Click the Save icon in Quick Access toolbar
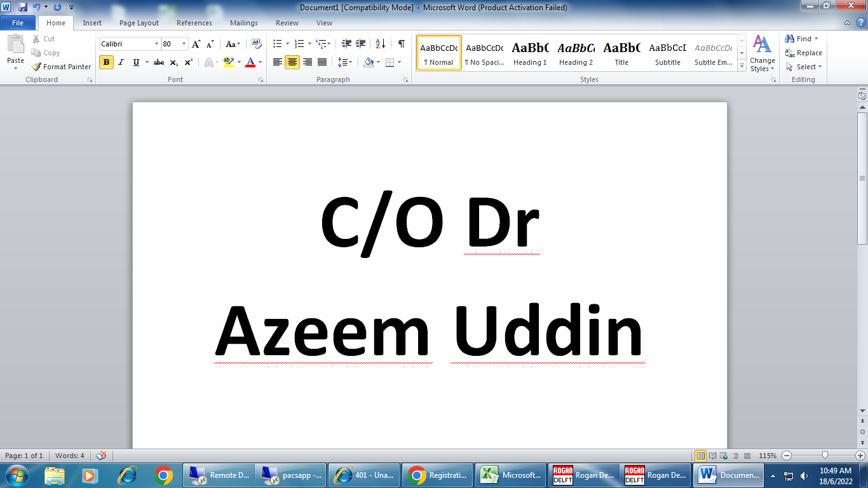 (x=23, y=7)
